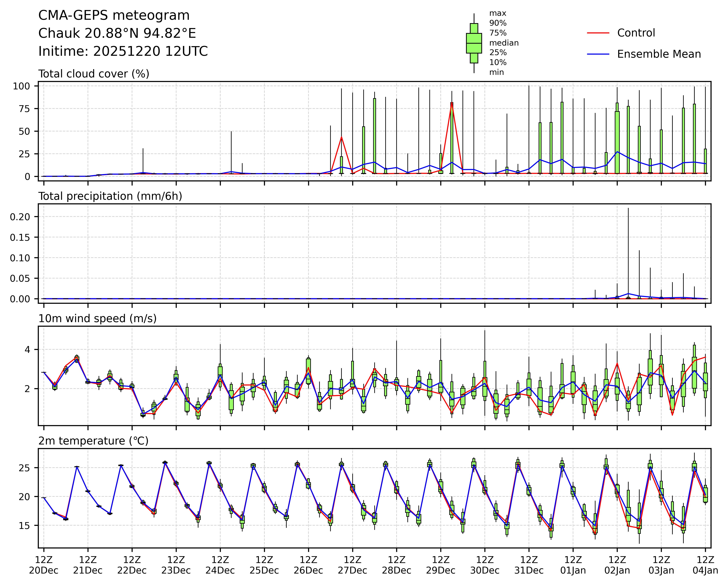Click the 100 tick on cloud cover axis

[x=21, y=87]
